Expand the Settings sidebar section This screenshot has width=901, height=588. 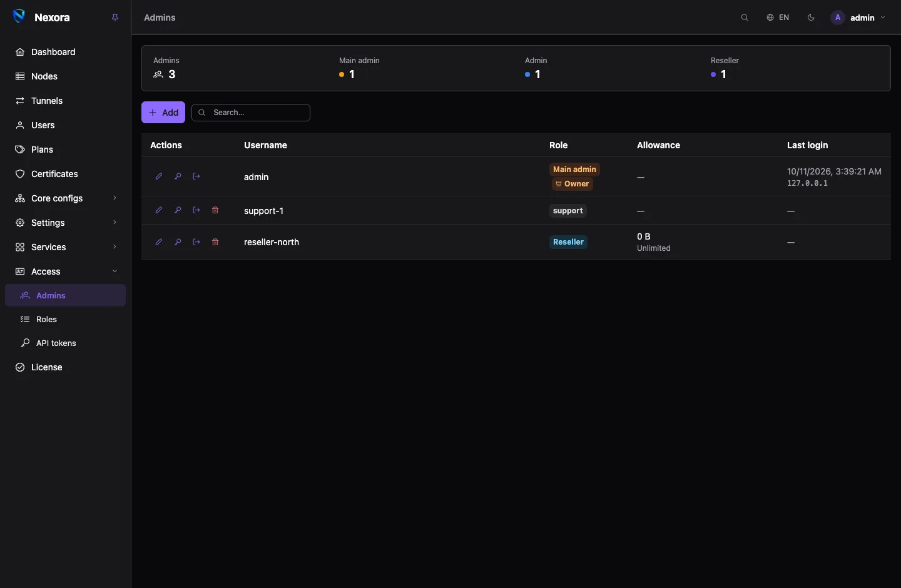pos(65,223)
